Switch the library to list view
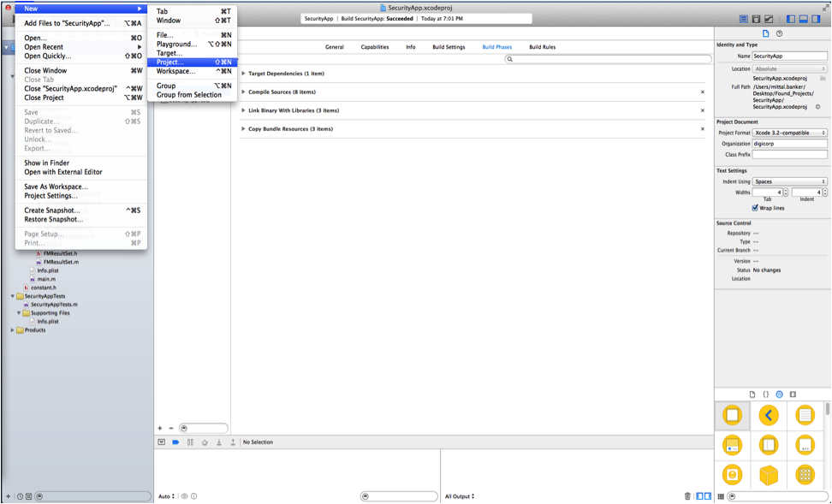The width and height of the screenshot is (832, 504). coord(721,496)
